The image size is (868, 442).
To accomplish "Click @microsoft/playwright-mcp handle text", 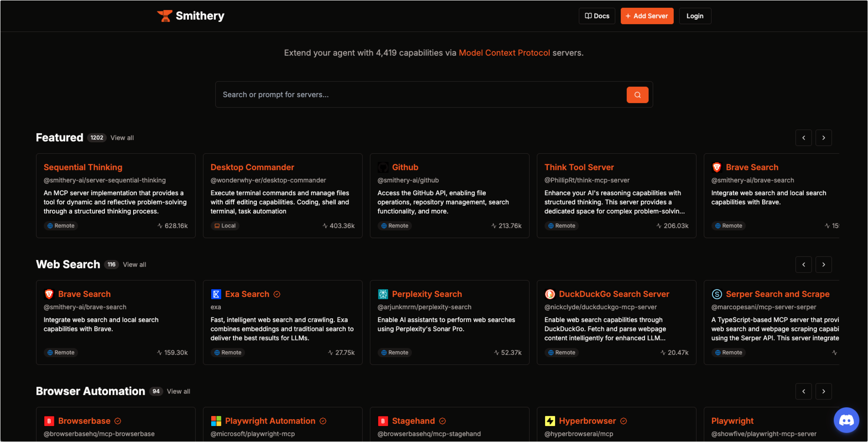I will tap(253, 434).
